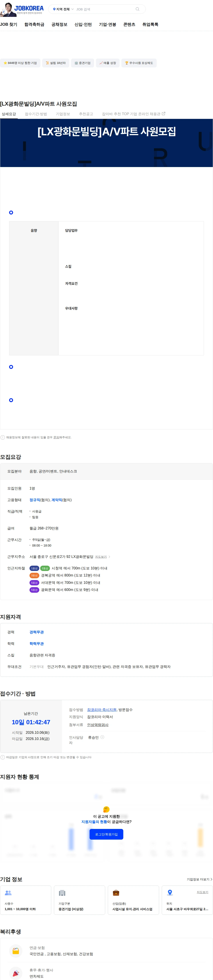Click the arrow after 근무지주소 지도보기
The width and height of the screenshot is (213, 980).
110,557
